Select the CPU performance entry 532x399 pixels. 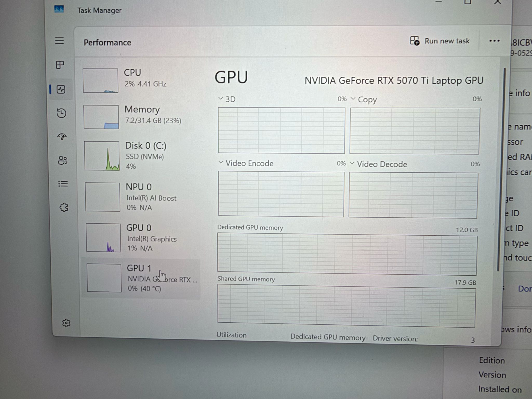[140, 80]
